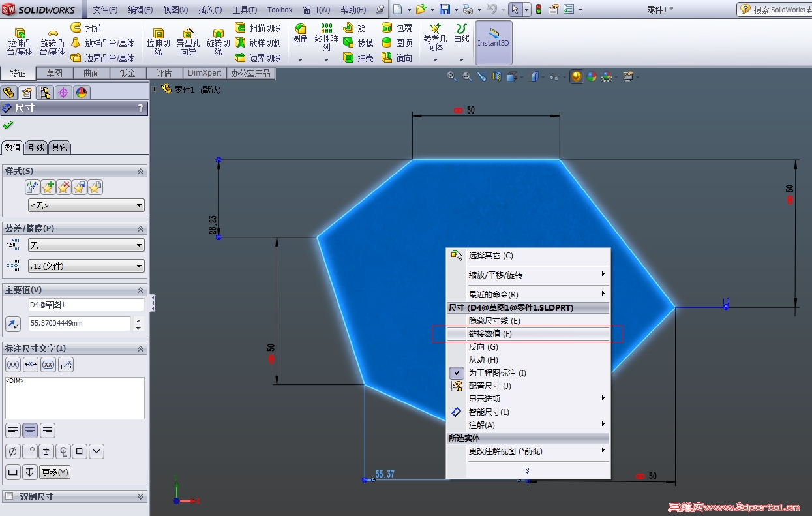Click the Linear Pattern (线性阵列) tool

[x=327, y=37]
